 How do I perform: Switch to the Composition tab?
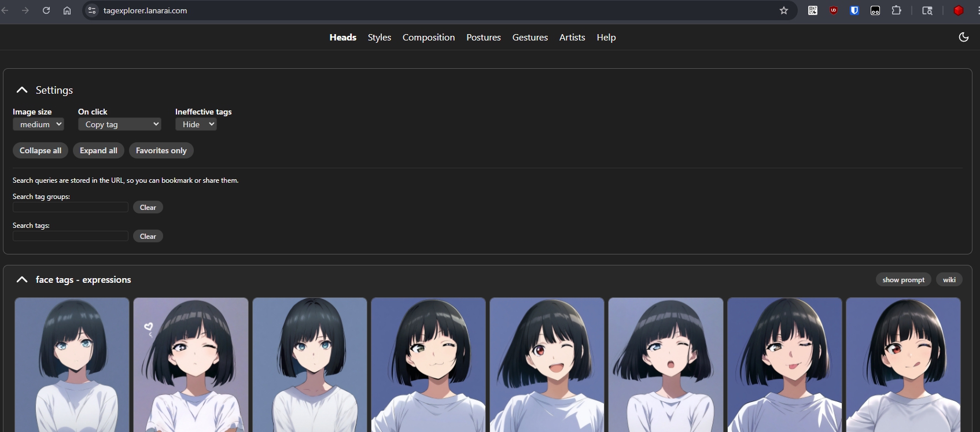(x=429, y=37)
